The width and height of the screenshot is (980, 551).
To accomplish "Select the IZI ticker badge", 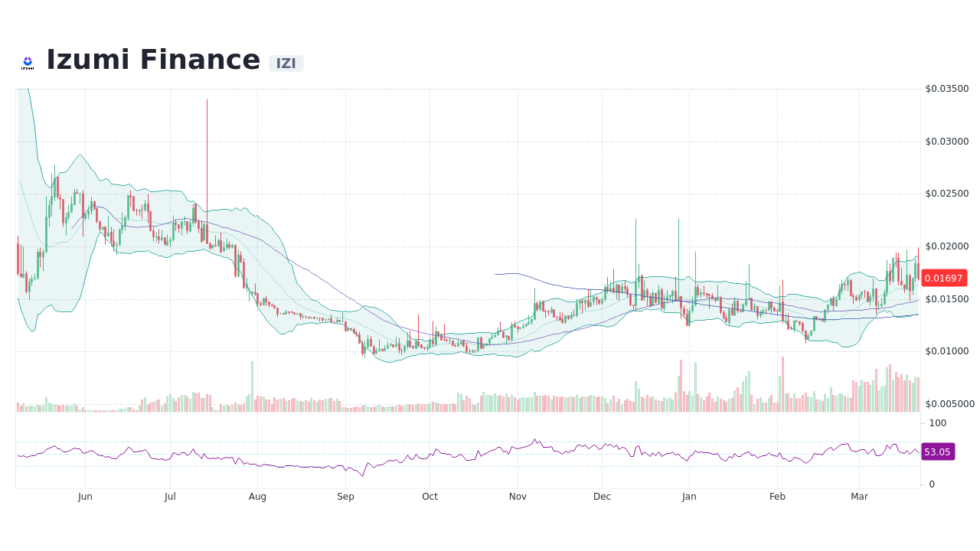I will pos(286,63).
